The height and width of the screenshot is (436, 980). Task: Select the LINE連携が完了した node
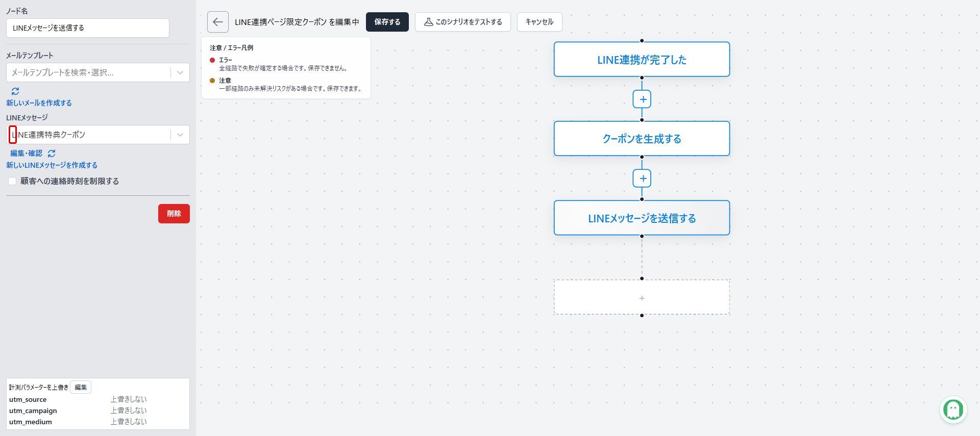[642, 60]
